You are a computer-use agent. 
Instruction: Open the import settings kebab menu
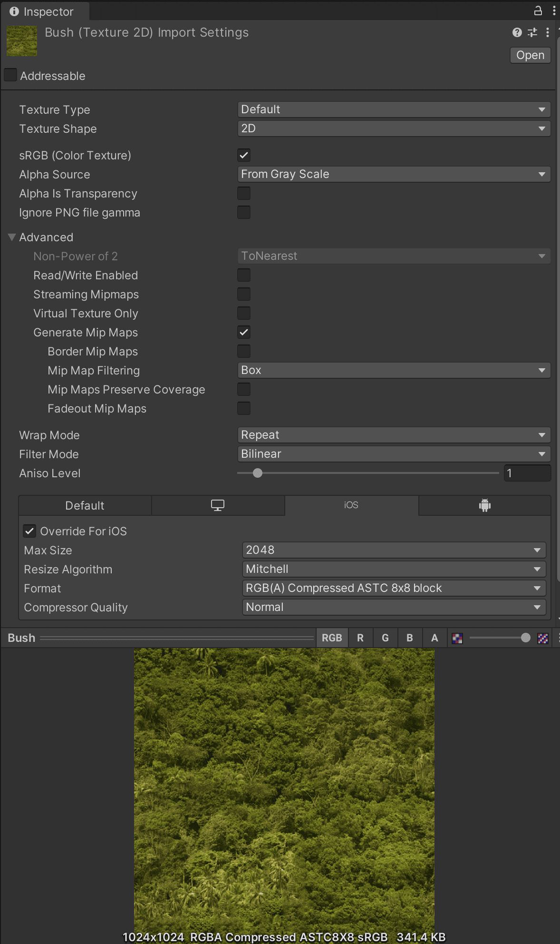coord(548,32)
